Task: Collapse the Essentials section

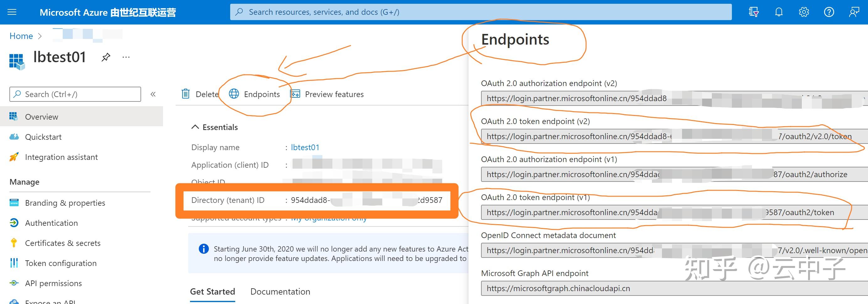Action: pyautogui.click(x=195, y=127)
